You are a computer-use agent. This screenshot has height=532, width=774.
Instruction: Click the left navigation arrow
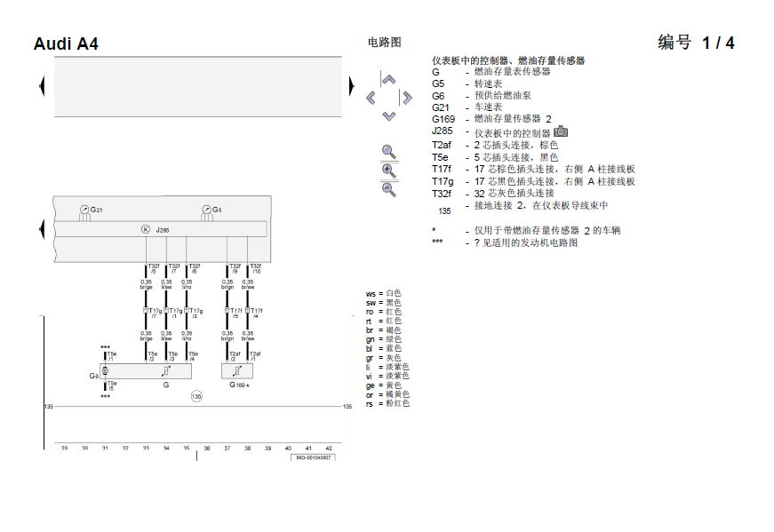pos(371,98)
